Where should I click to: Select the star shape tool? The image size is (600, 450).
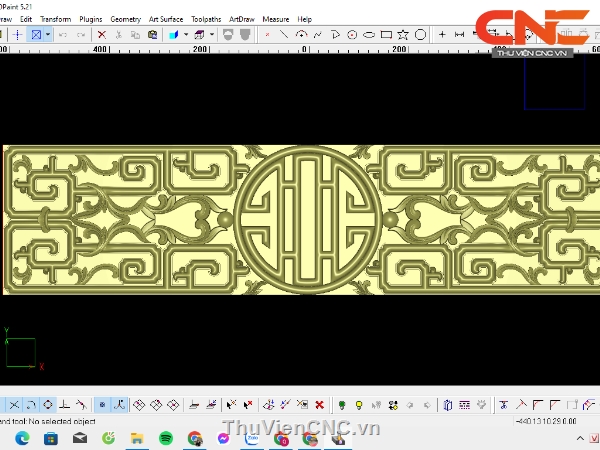(403, 35)
